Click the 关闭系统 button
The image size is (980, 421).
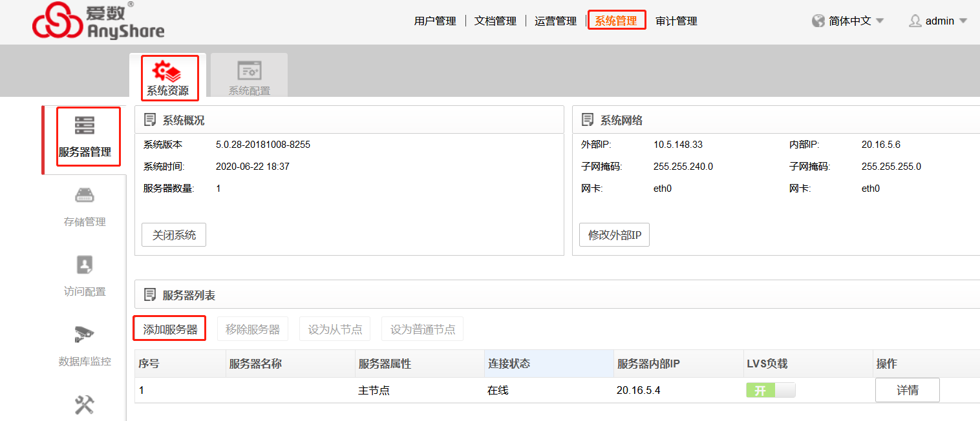point(174,235)
